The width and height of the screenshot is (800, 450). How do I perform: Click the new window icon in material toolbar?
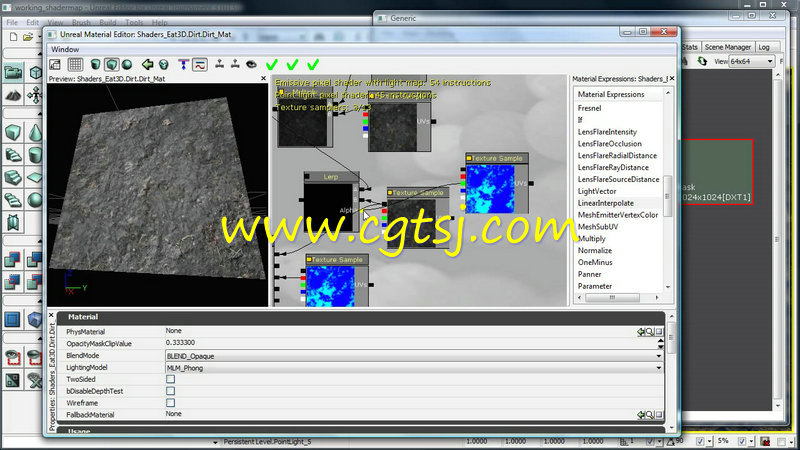click(x=55, y=65)
